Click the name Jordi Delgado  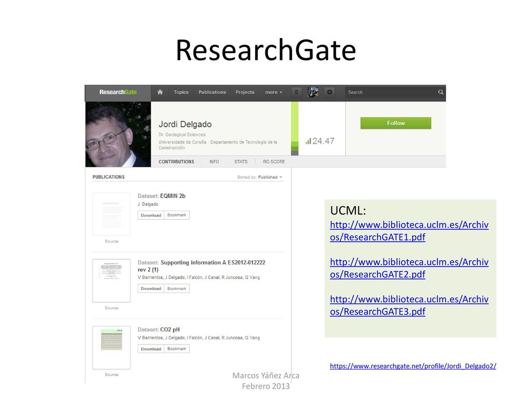tap(185, 124)
